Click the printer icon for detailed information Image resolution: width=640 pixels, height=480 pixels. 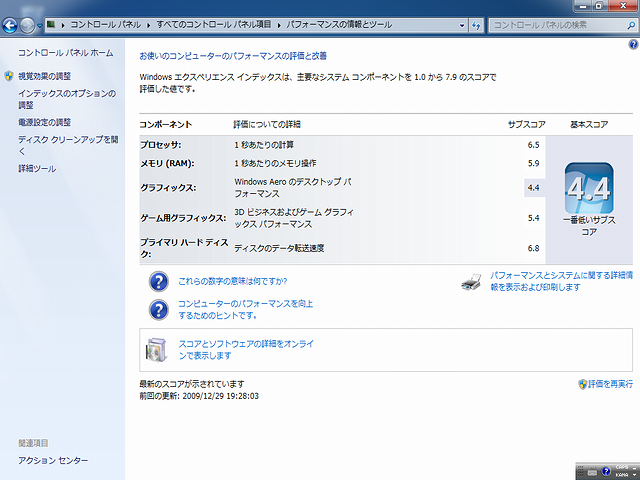(472, 282)
